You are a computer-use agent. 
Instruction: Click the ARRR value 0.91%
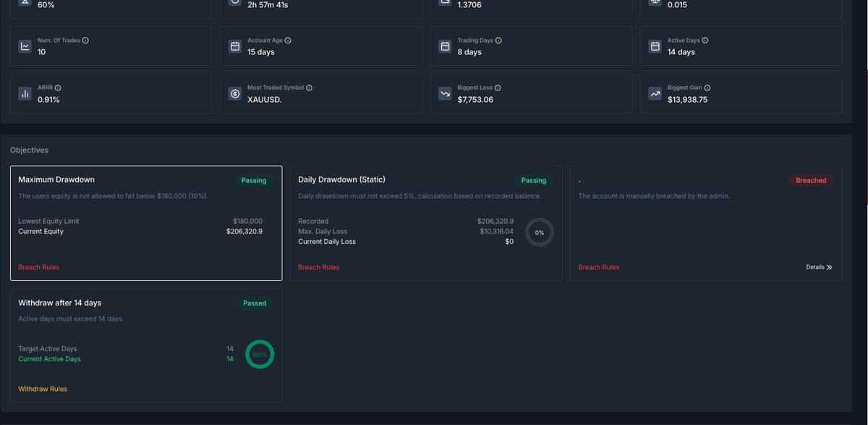[x=48, y=100]
